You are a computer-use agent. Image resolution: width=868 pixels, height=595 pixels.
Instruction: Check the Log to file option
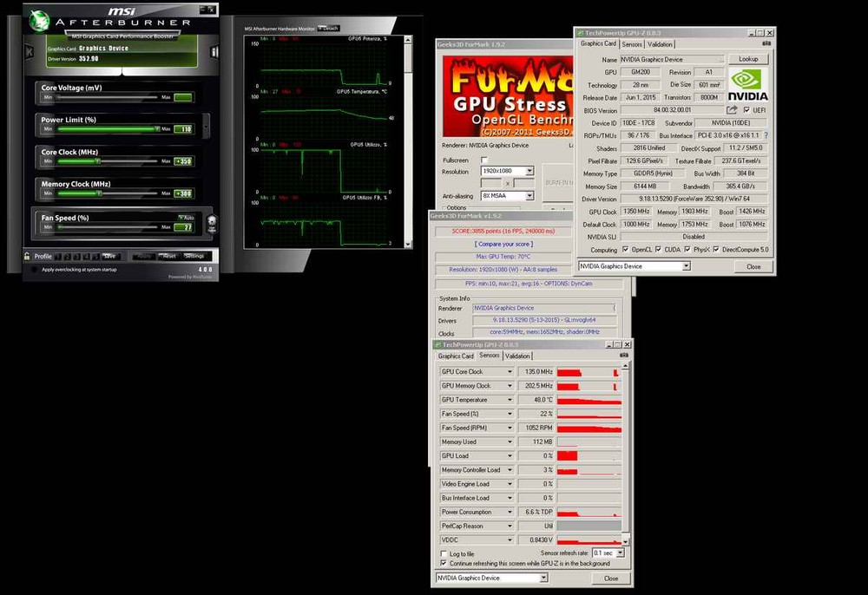click(444, 553)
